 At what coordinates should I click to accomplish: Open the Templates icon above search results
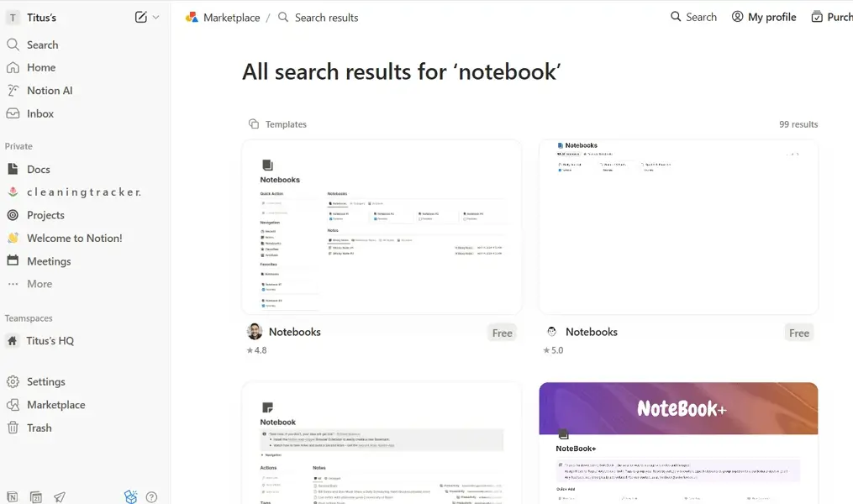coord(254,123)
